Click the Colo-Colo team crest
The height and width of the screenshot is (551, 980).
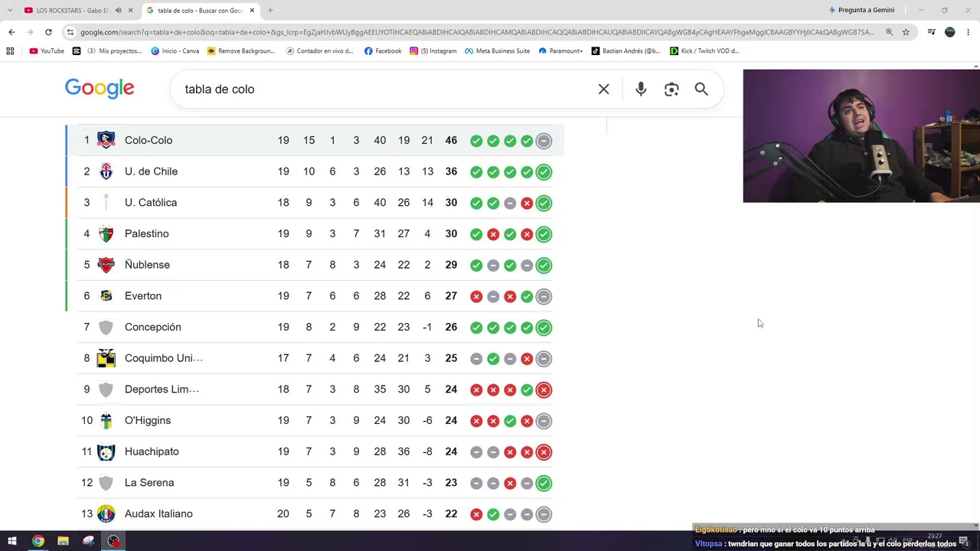[106, 140]
